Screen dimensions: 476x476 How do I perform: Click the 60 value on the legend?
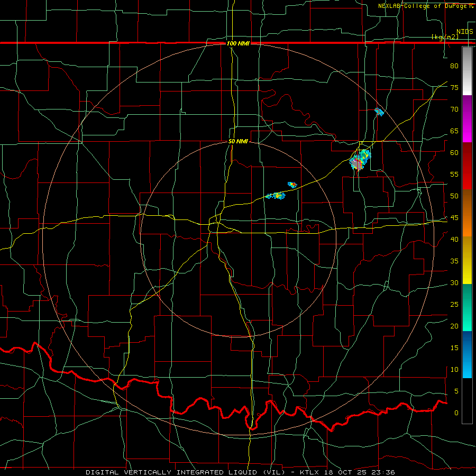point(454,153)
